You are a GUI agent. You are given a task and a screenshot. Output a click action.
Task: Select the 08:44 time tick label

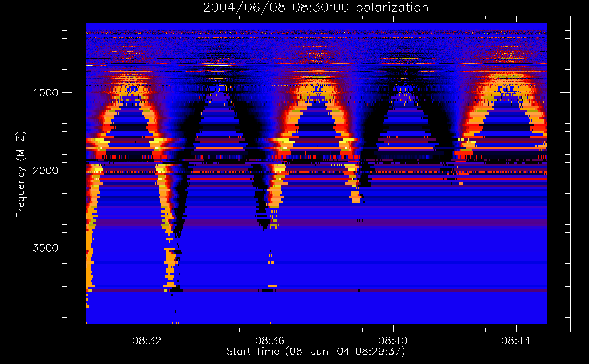tap(516, 341)
